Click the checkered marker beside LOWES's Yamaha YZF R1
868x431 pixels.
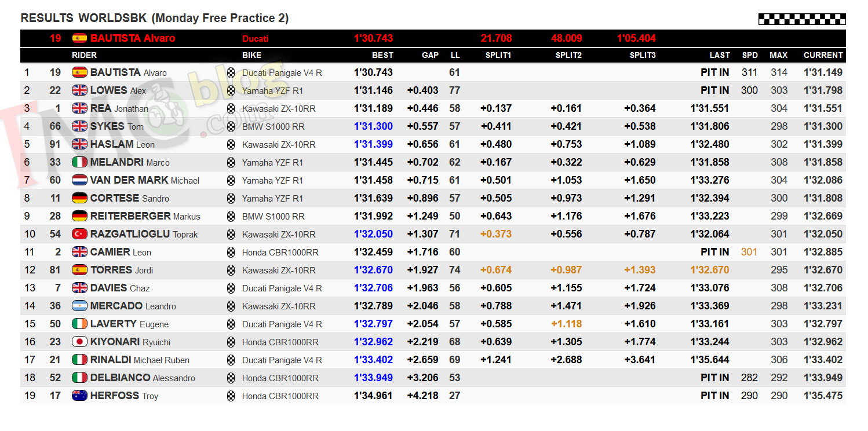click(x=231, y=90)
